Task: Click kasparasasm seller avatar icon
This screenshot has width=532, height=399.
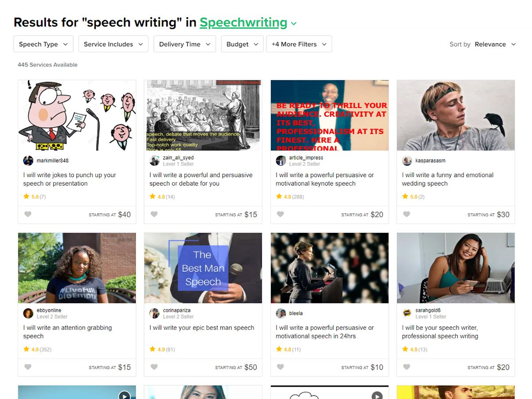Action: click(x=407, y=160)
